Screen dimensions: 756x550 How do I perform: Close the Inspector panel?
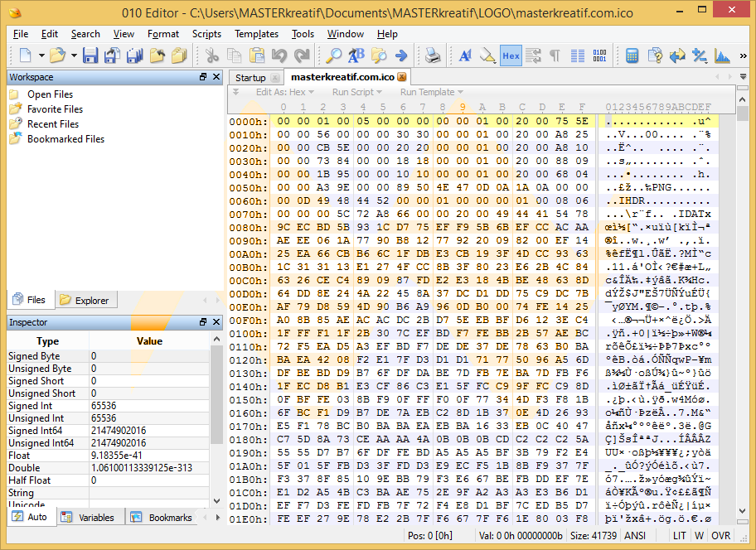pos(216,321)
